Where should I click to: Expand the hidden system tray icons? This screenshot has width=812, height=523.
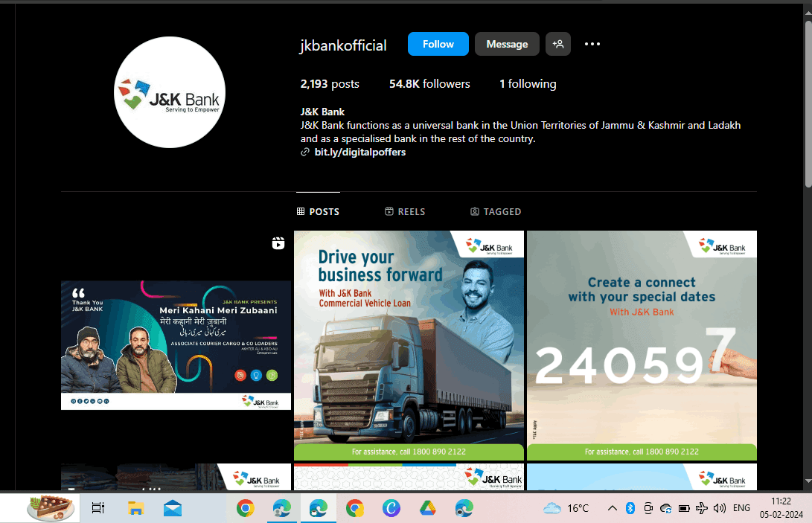click(x=612, y=509)
